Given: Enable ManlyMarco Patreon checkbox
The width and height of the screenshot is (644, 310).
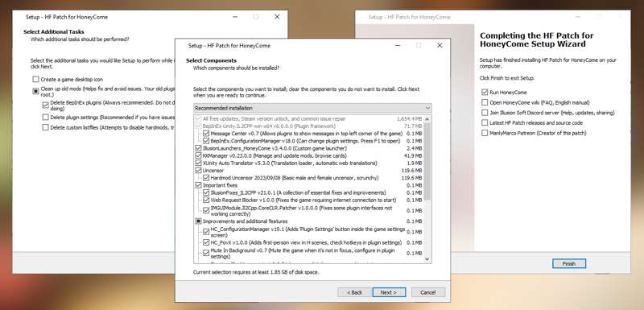Looking at the screenshot, I should click(x=485, y=133).
